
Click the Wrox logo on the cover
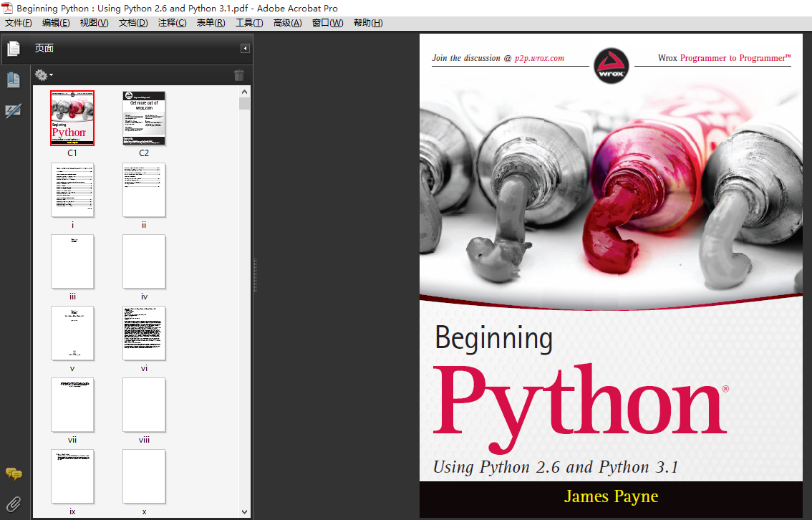point(611,66)
